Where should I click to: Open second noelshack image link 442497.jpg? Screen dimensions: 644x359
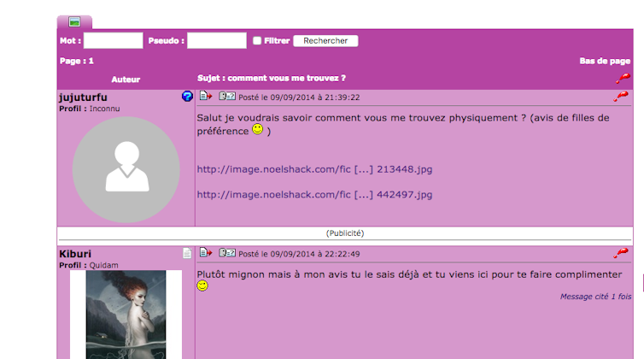(x=314, y=195)
